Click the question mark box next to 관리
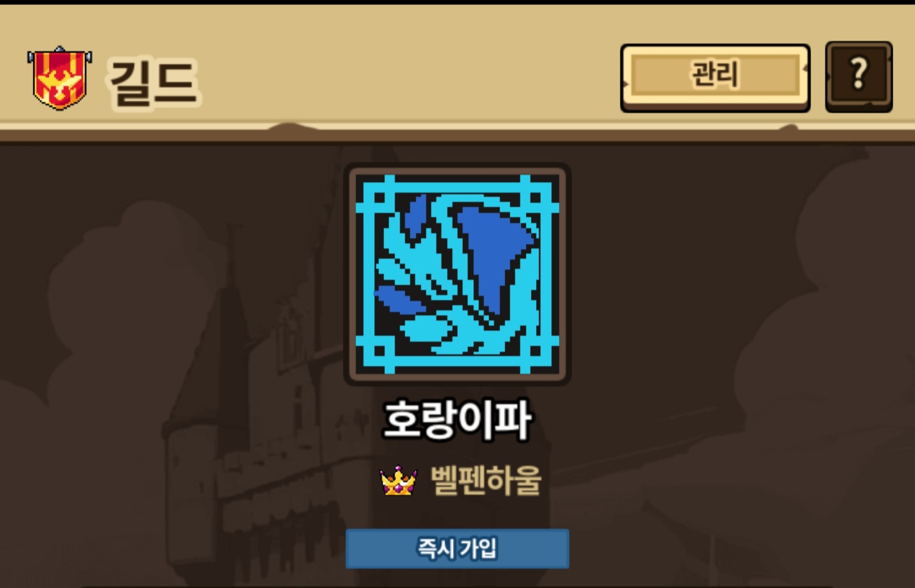The height and width of the screenshot is (588, 915). pos(859,77)
